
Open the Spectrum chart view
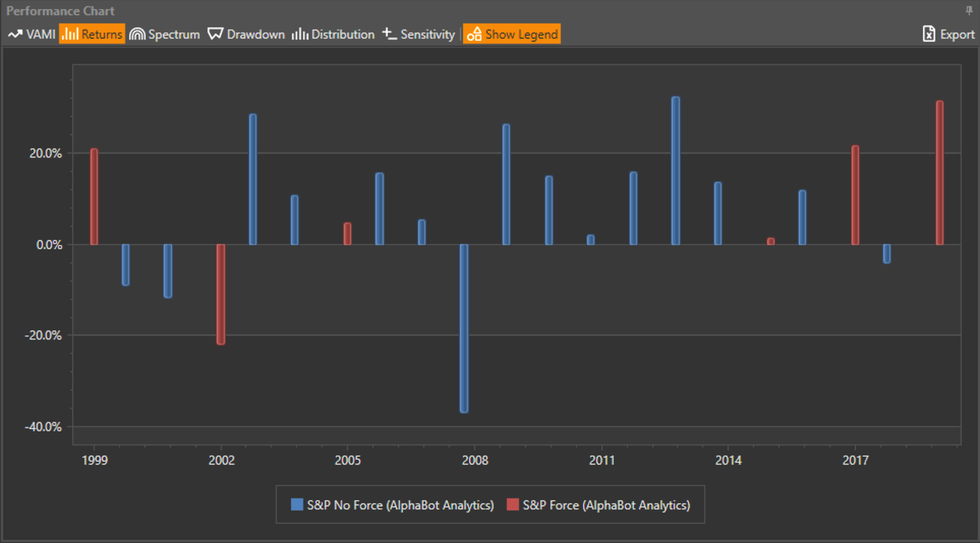click(165, 34)
